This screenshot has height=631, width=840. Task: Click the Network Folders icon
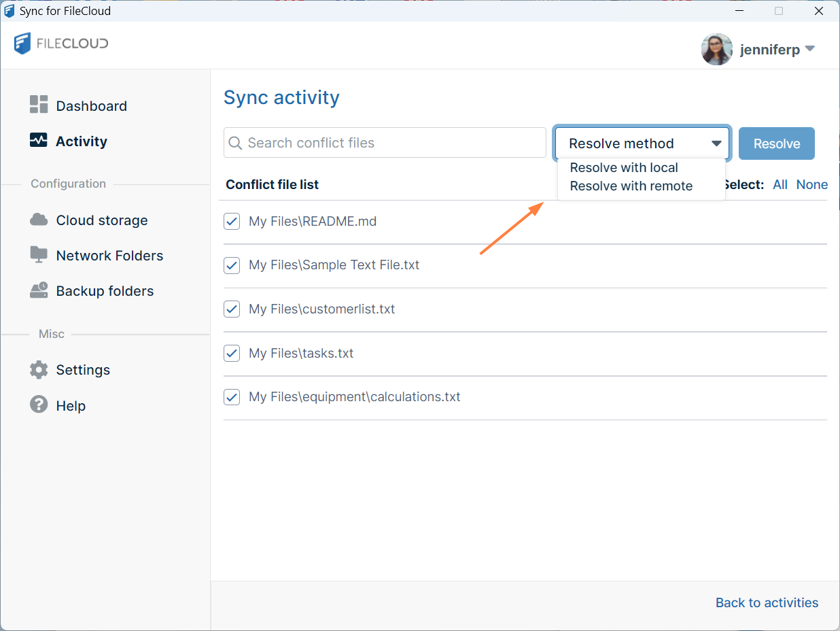pyautogui.click(x=39, y=255)
